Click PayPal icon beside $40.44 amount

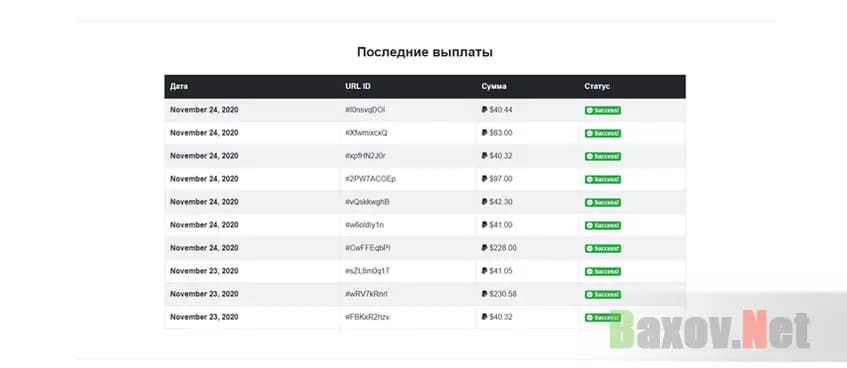coord(484,110)
